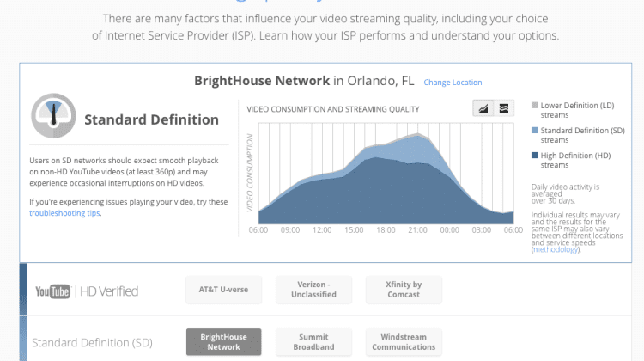644x361 pixels.
Task: Click the Standard Definition heading
Action: click(x=151, y=119)
